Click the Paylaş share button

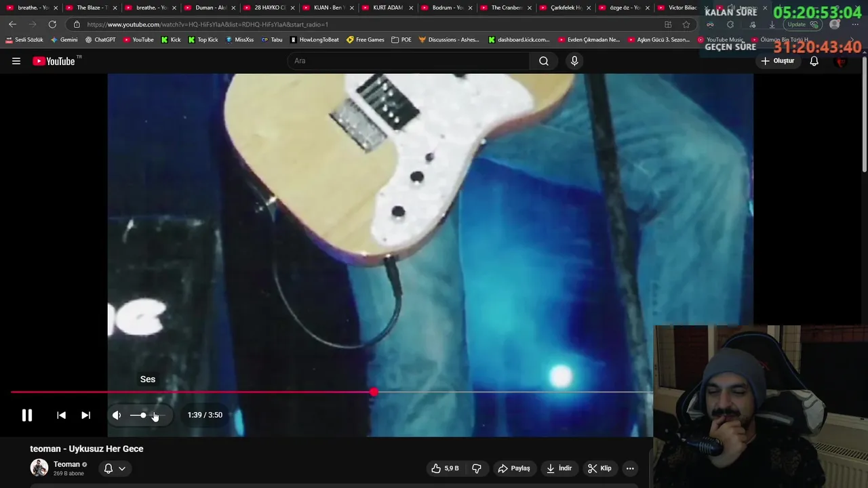point(514,468)
